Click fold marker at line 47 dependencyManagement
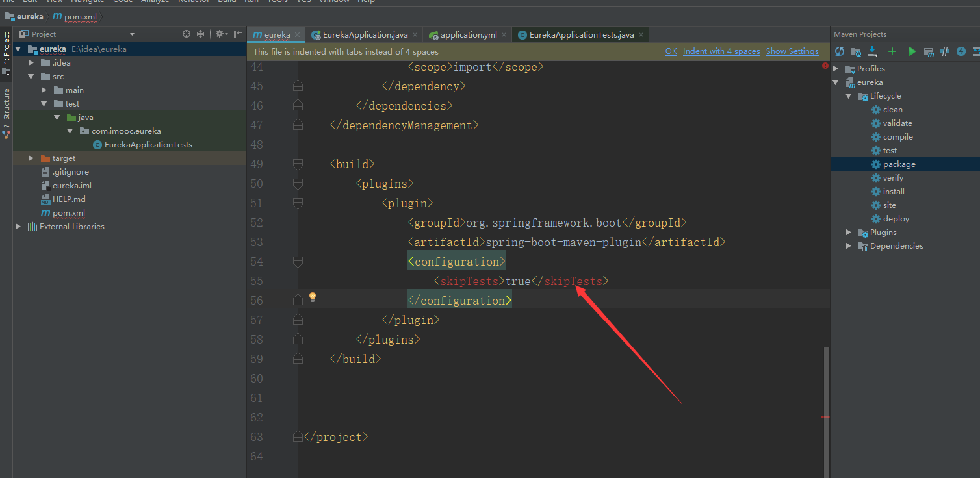The height and width of the screenshot is (478, 980). pos(298,125)
